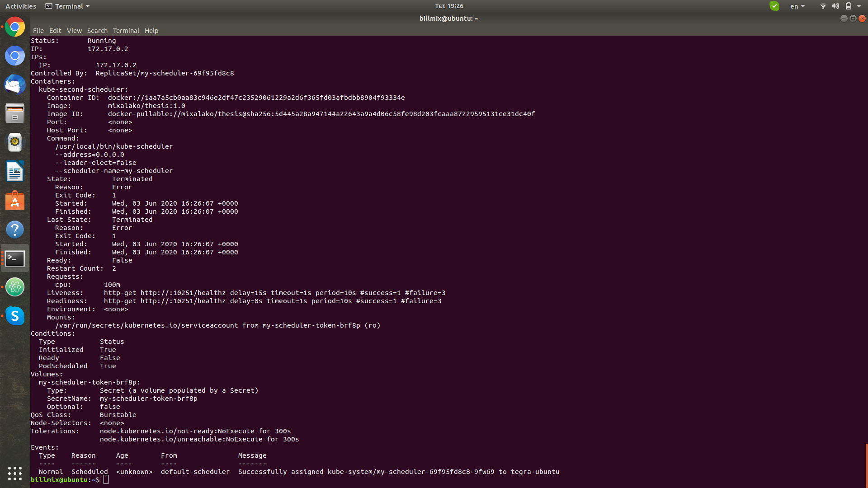Open the en language input menu

(x=797, y=6)
